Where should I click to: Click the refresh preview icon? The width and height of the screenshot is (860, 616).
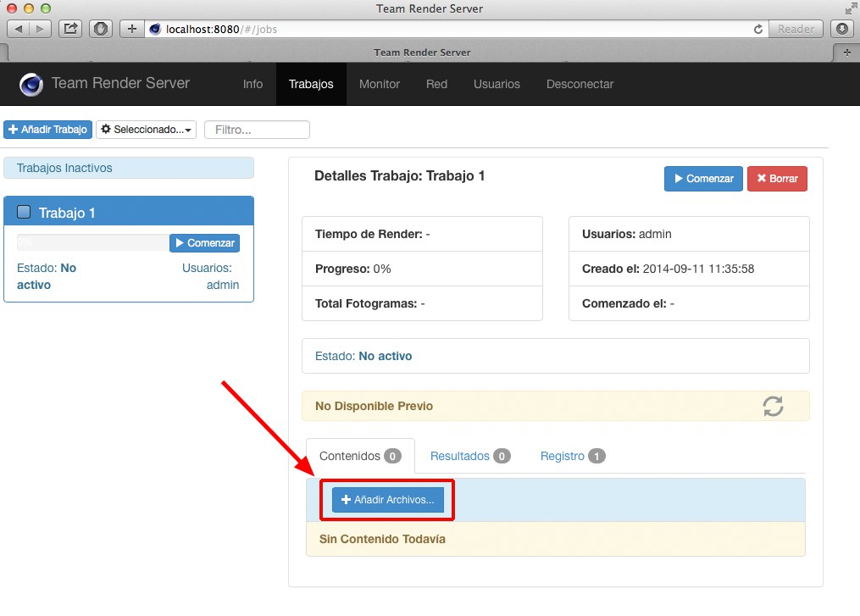pos(773,406)
